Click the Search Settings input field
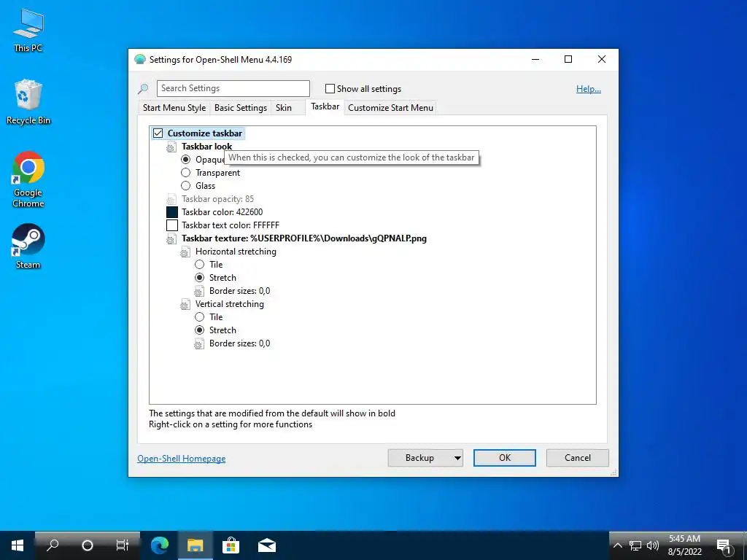The width and height of the screenshot is (747, 560). 233,88
